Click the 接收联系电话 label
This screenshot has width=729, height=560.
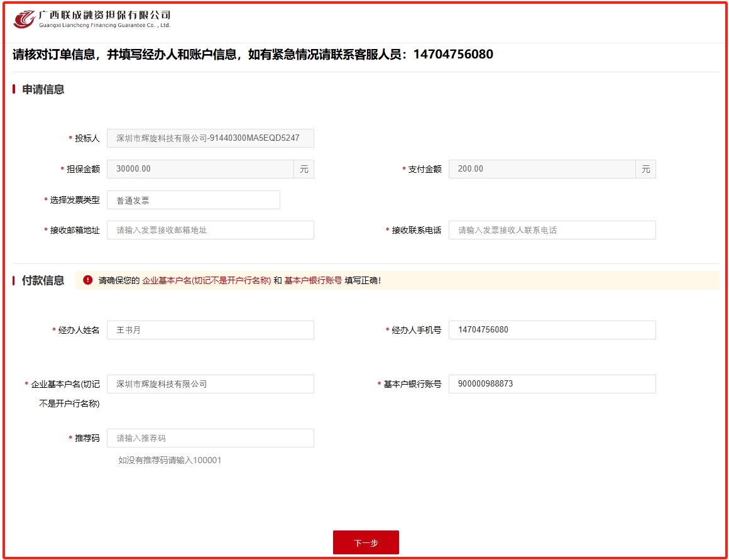[417, 230]
